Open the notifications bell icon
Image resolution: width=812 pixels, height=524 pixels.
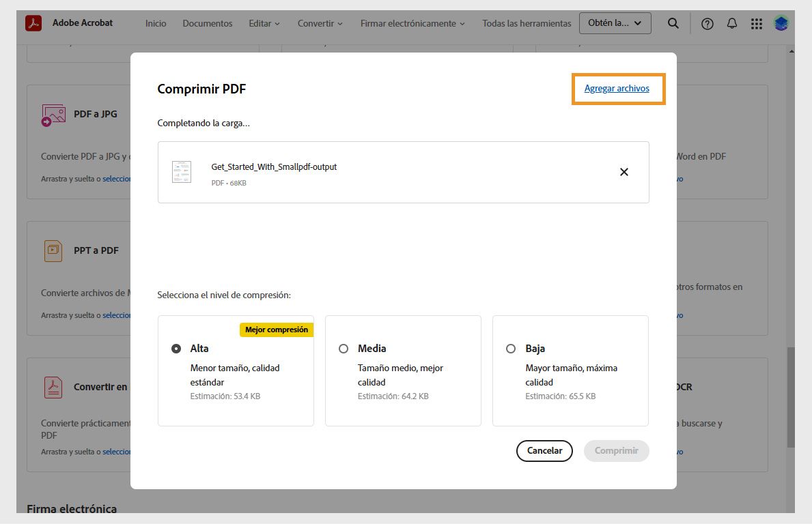tap(731, 23)
